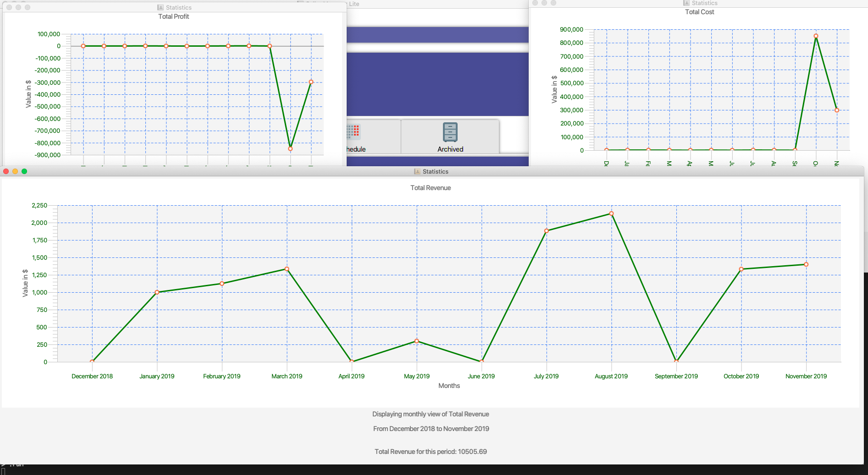868x475 pixels.
Task: Click the 'November 2019' month label
Action: click(x=806, y=376)
